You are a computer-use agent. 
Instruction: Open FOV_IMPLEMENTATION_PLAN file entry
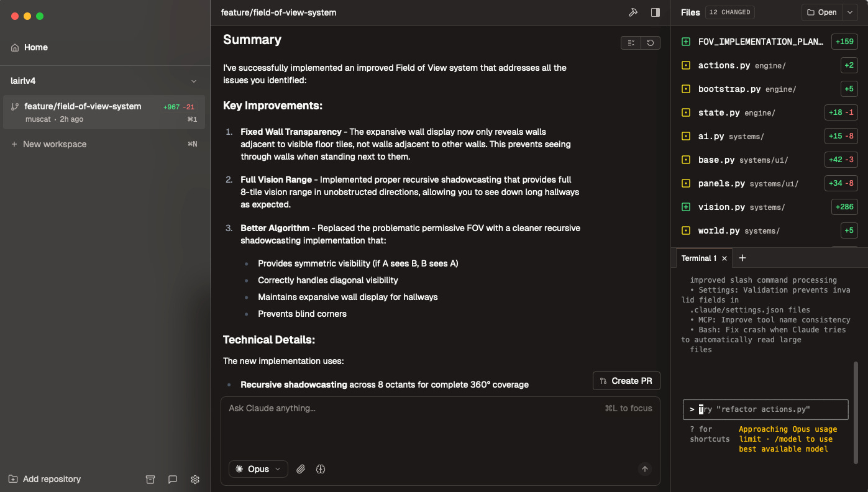pyautogui.click(x=770, y=42)
